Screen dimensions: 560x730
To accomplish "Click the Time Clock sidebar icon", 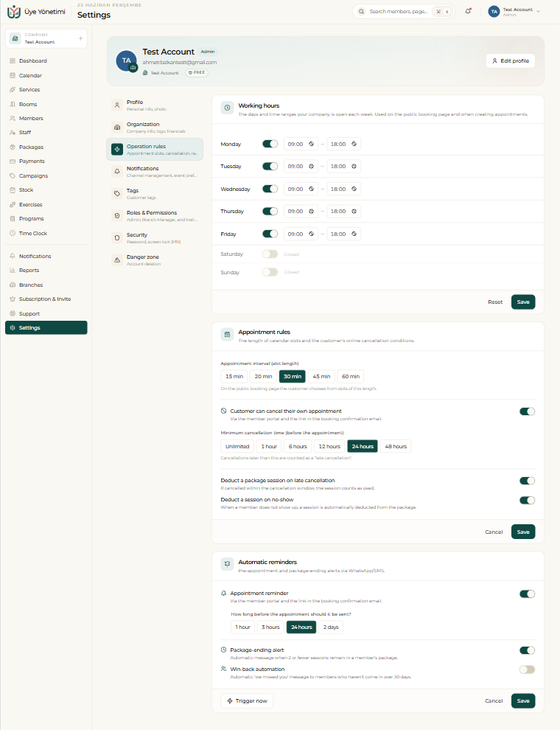I will [13, 233].
